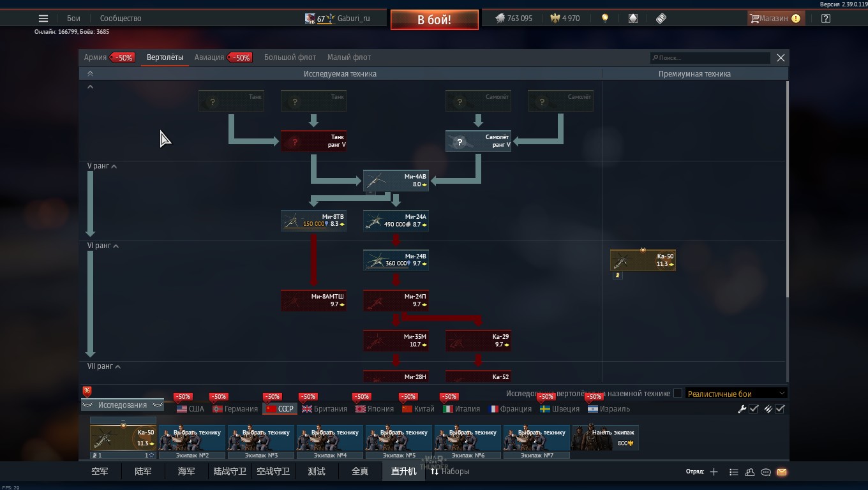The height and width of the screenshot is (490, 868).
Task: Select the Ка-50 crew slot card
Action: [x=123, y=438]
